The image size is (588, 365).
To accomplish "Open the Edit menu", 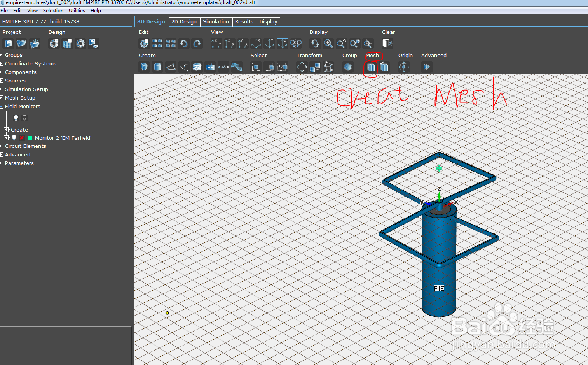I will pos(17,11).
